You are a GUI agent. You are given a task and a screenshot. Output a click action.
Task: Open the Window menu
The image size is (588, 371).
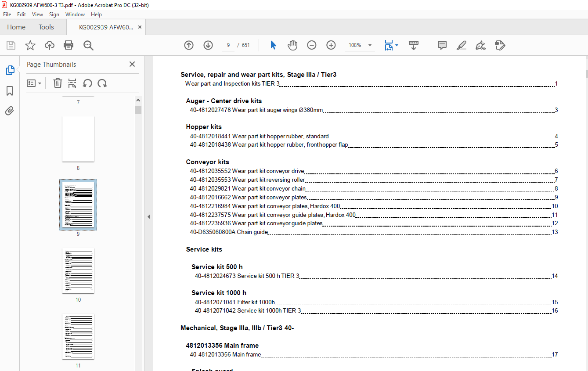tap(75, 14)
